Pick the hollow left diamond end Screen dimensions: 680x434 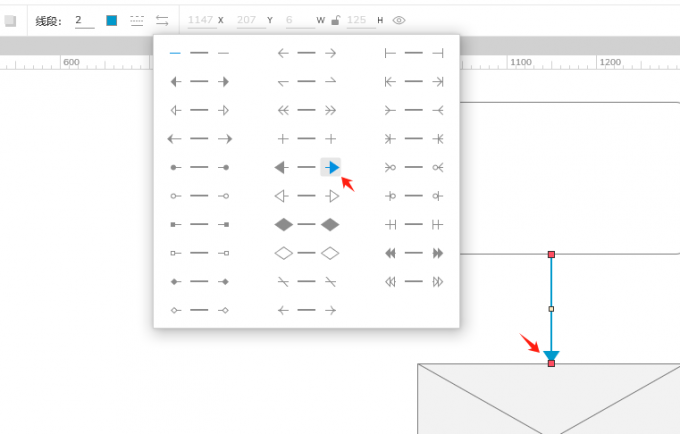click(x=284, y=253)
